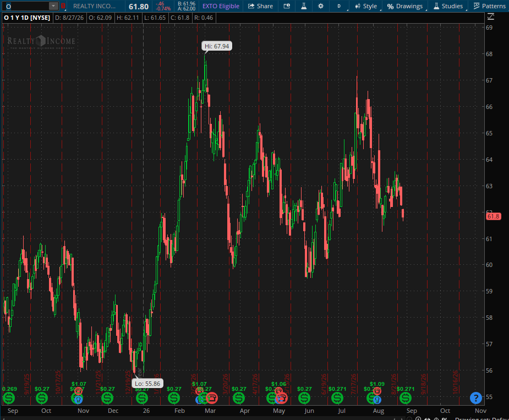The height and width of the screenshot is (420, 509).
Task: Click the bid and ask quote readout
Action: (187, 6)
